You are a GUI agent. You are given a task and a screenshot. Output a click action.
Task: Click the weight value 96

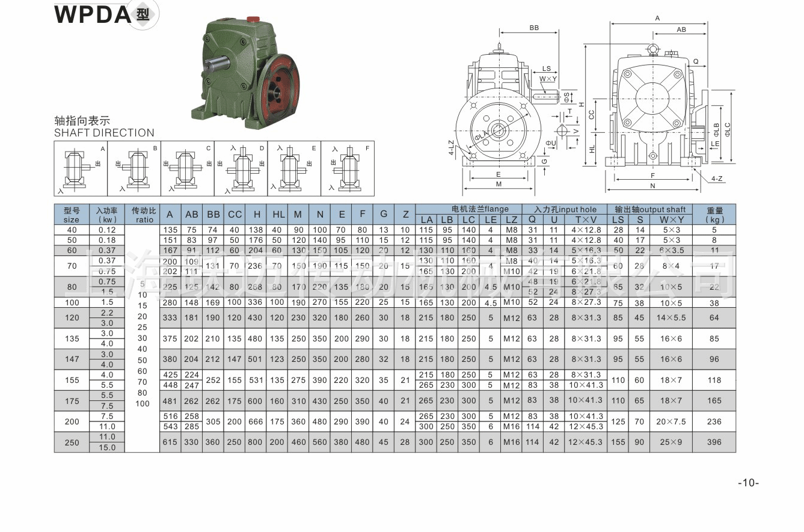click(x=714, y=359)
